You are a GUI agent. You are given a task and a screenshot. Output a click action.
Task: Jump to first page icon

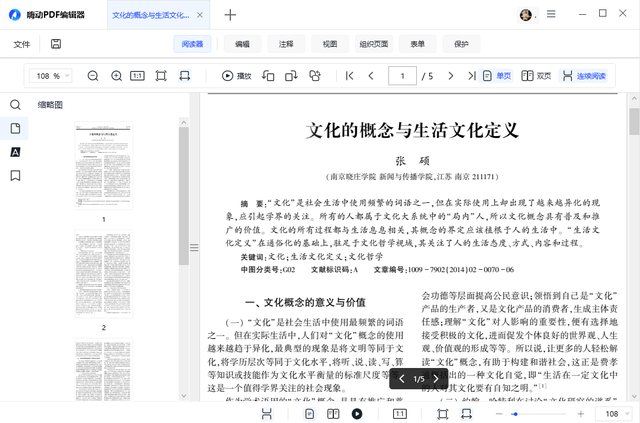pyautogui.click(x=349, y=76)
